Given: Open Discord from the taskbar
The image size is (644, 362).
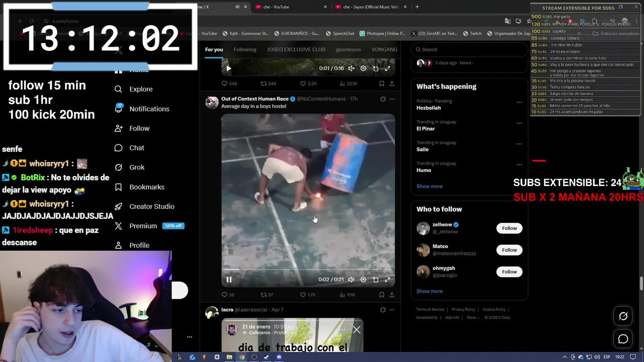Looking at the screenshot, I should pyautogui.click(x=279, y=357).
